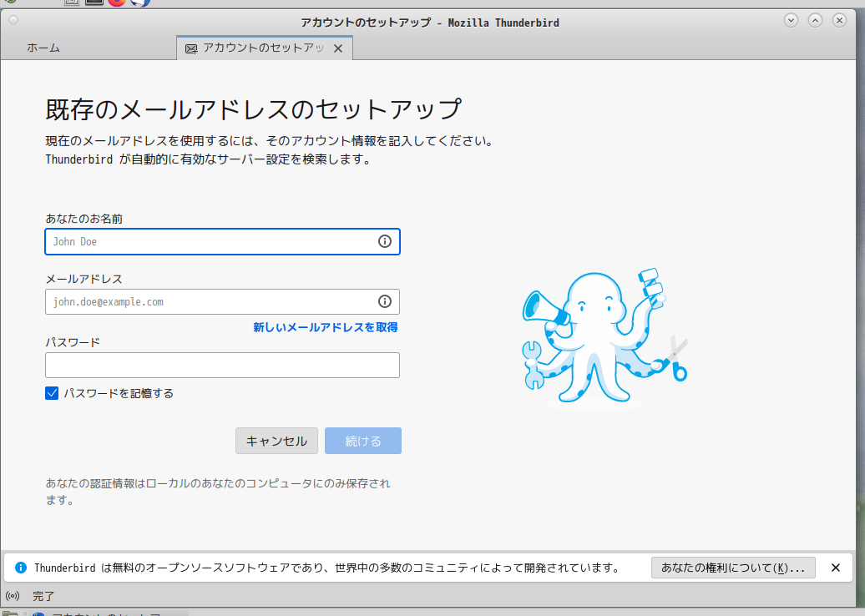This screenshot has width=865, height=616.
Task: Click the 完了 status bar text
Action: (43, 596)
